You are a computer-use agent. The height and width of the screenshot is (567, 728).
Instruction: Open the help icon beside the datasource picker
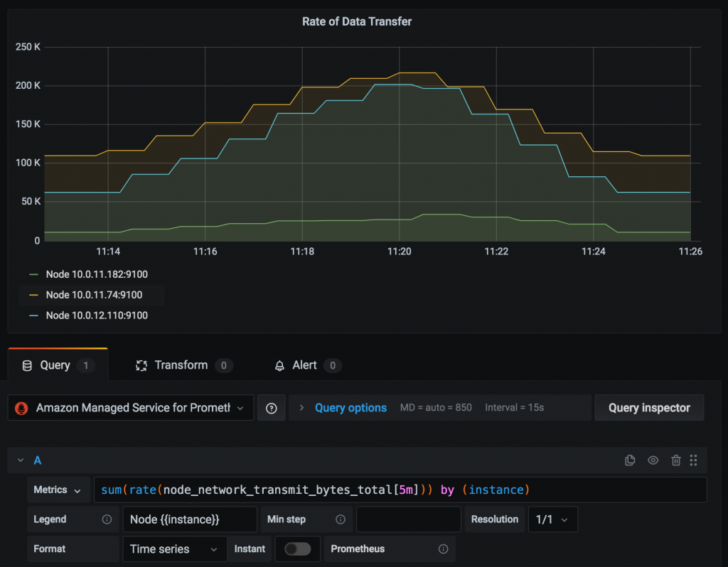coord(271,407)
